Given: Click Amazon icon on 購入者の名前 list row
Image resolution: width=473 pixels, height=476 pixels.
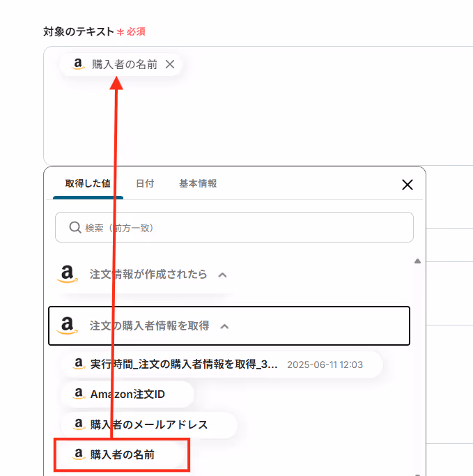Looking at the screenshot, I should (x=79, y=454).
